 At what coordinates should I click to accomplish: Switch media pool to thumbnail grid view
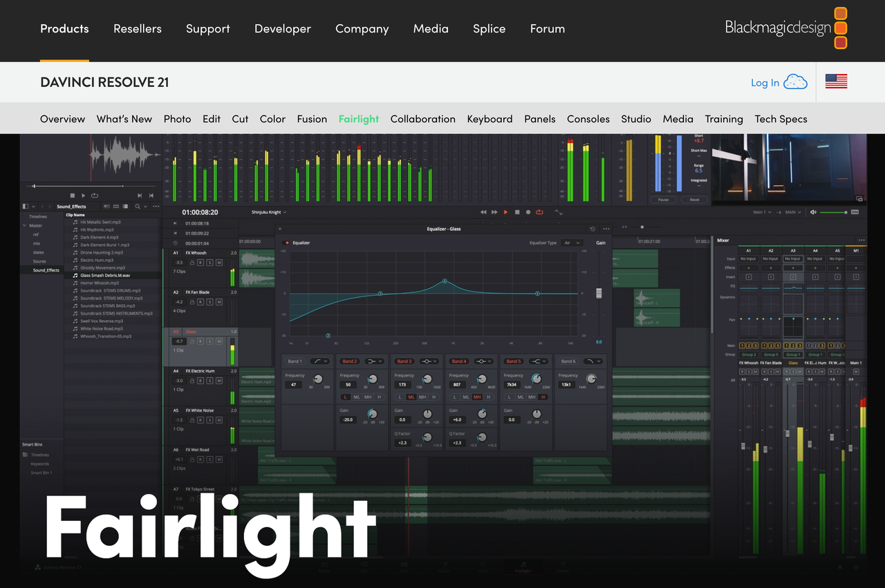click(116, 207)
